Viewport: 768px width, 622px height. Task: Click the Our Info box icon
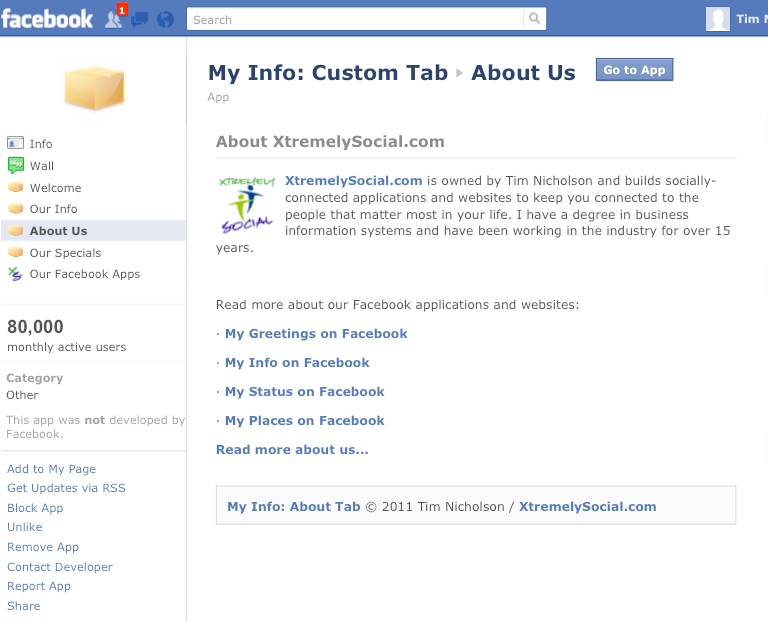point(16,209)
